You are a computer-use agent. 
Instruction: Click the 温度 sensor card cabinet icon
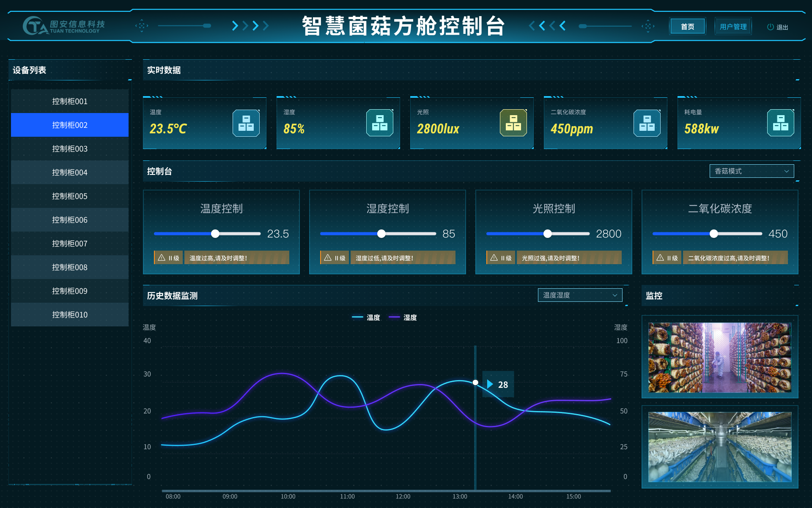pyautogui.click(x=246, y=123)
